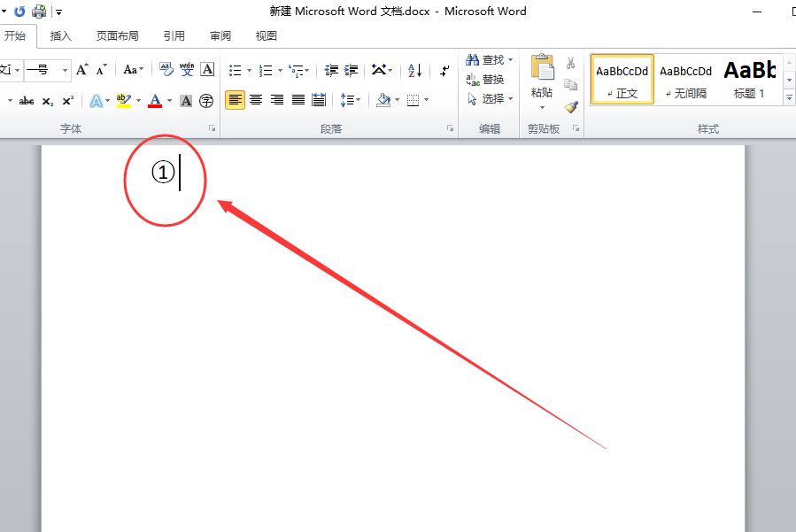Select Center alignment button
This screenshot has width=796, height=532.
[256, 100]
